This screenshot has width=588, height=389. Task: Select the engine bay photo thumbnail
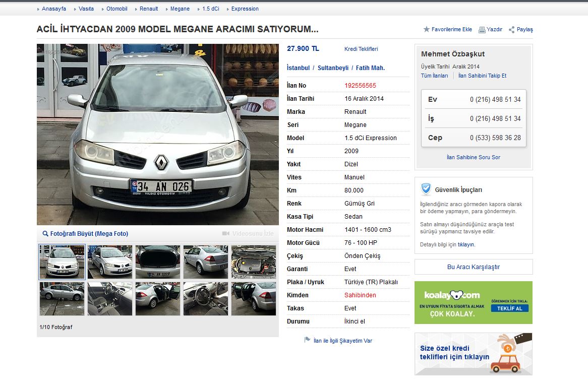coord(253,262)
